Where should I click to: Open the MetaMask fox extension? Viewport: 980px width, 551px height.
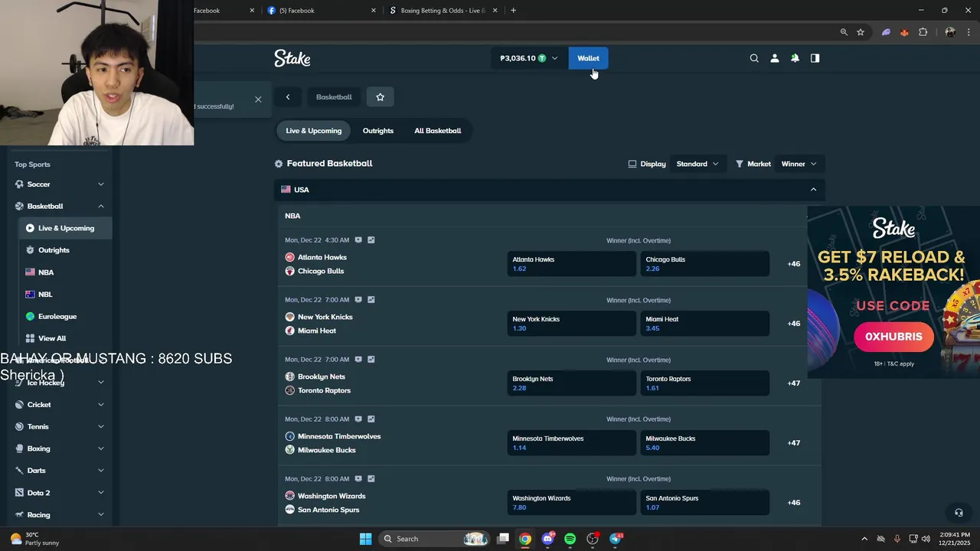(x=904, y=32)
